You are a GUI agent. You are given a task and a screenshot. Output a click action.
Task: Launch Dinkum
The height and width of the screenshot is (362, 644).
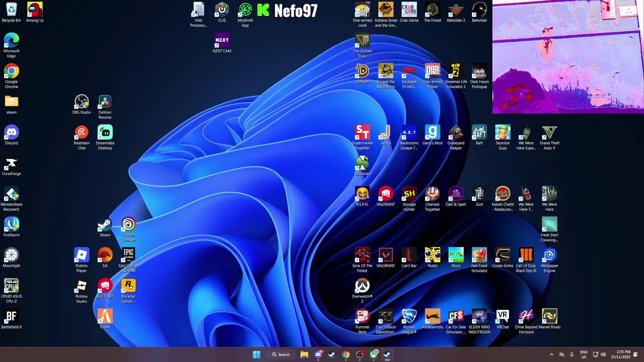(362, 74)
